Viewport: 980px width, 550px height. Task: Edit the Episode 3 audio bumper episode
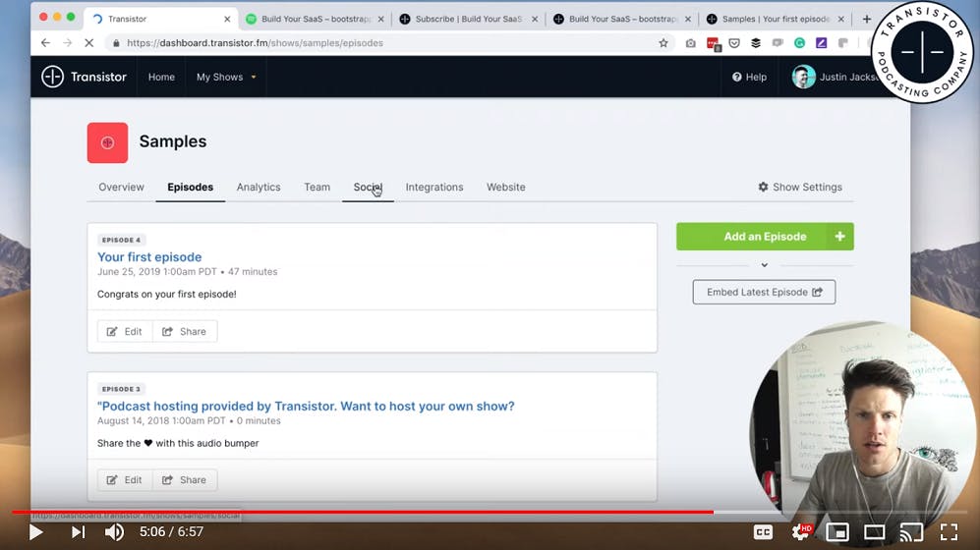coord(125,480)
